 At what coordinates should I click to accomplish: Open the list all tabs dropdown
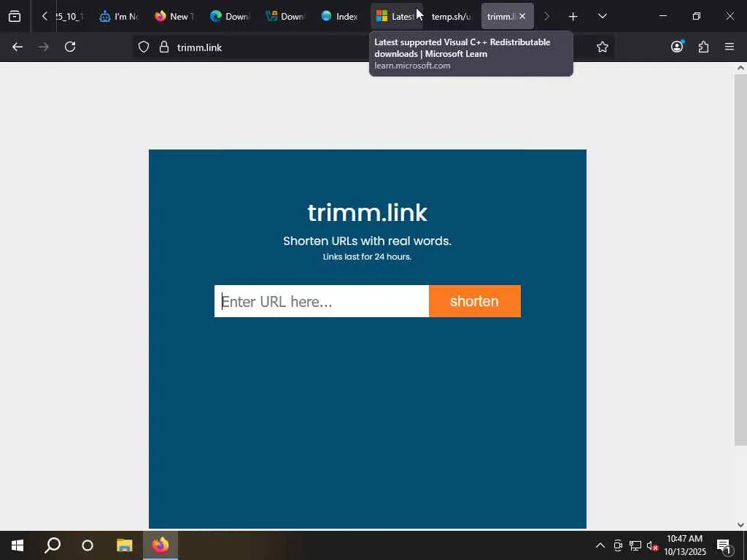pos(602,16)
